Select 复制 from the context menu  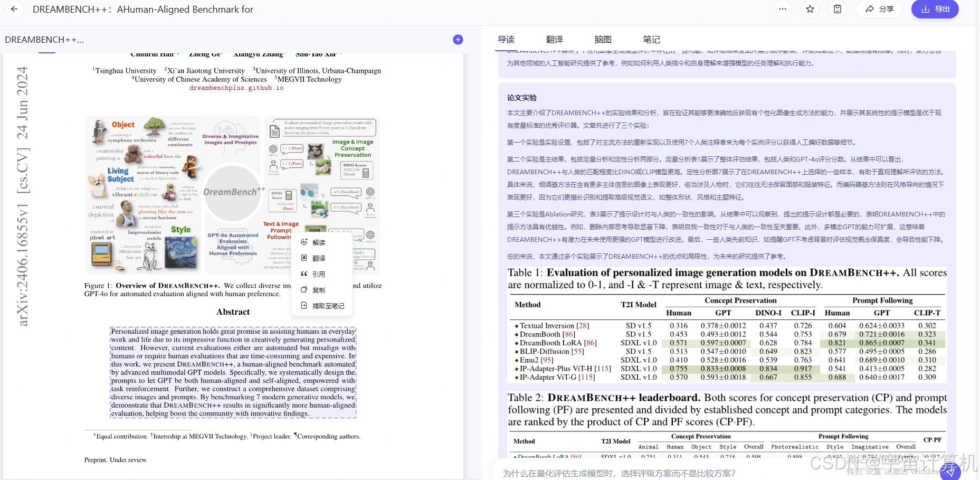[x=321, y=290]
